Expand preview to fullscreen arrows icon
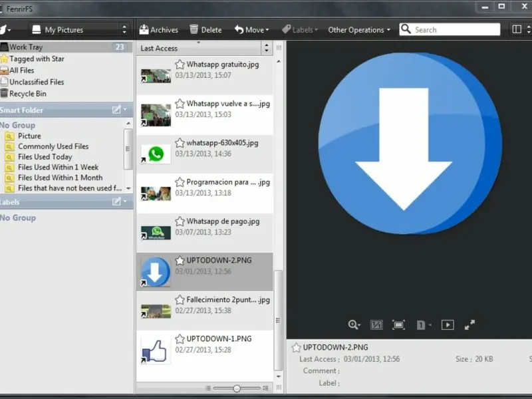The height and width of the screenshot is (399, 532). pos(470,325)
